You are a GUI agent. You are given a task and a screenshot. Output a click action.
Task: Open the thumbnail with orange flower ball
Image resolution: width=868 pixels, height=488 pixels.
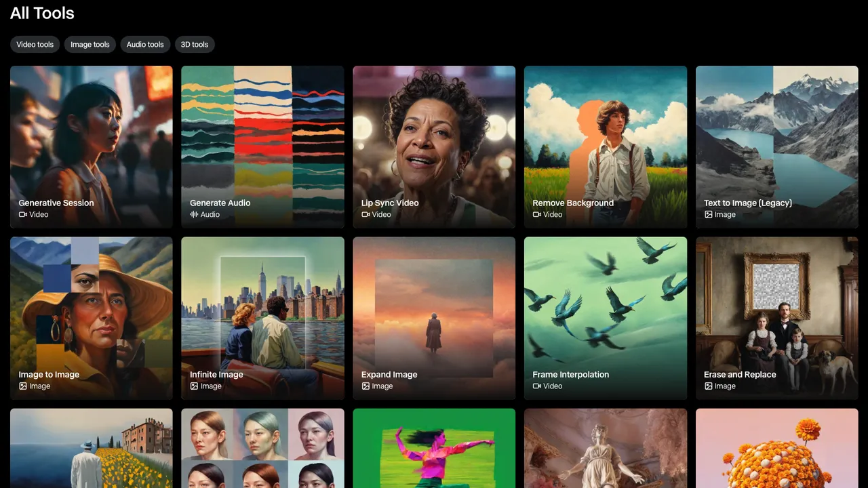pos(777,448)
